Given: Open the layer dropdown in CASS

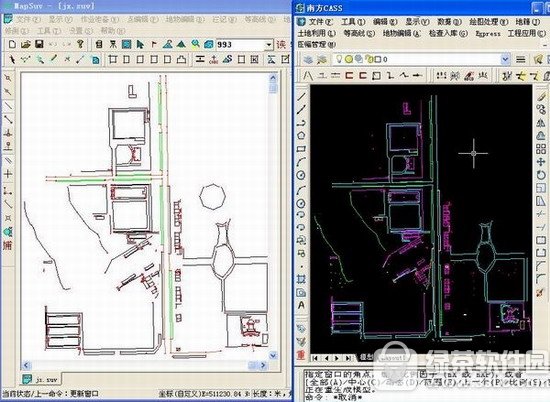Looking at the screenshot, I should (505, 59).
